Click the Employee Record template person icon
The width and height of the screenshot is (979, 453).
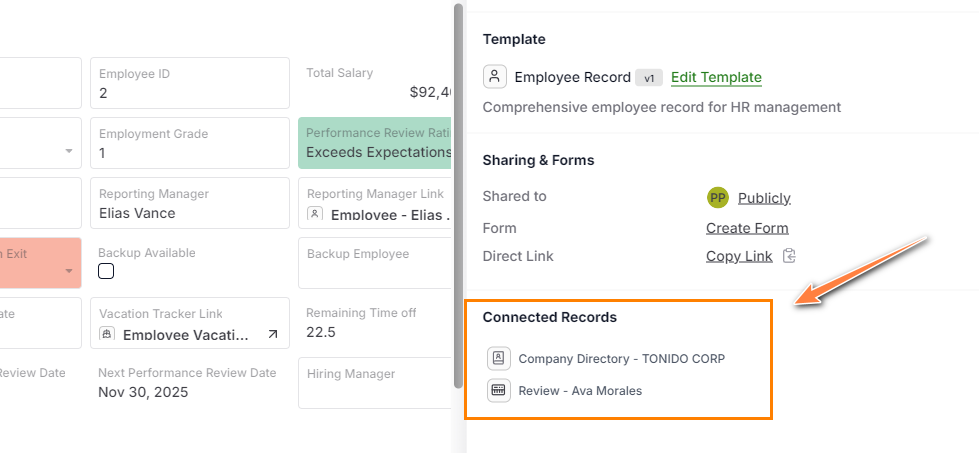click(x=494, y=77)
